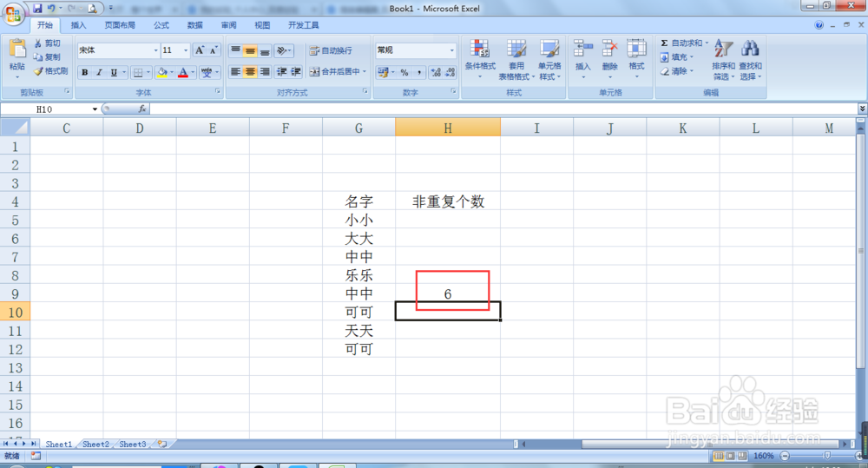This screenshot has width=868, height=468.
Task: Select the Format Painter (格式刷) brush
Action: pyautogui.click(x=38, y=71)
